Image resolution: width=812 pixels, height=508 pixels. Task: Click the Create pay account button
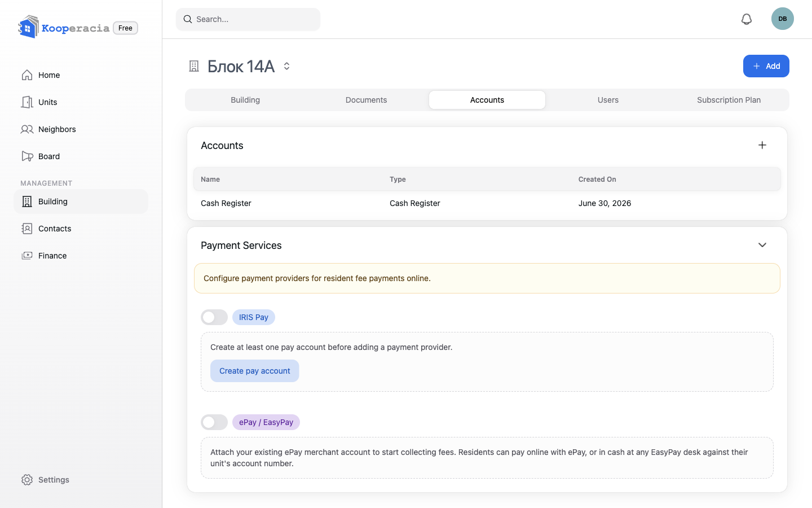pyautogui.click(x=255, y=371)
